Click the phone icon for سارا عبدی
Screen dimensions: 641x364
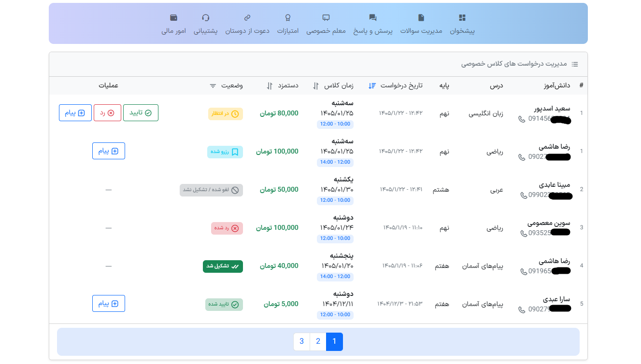[522, 310]
